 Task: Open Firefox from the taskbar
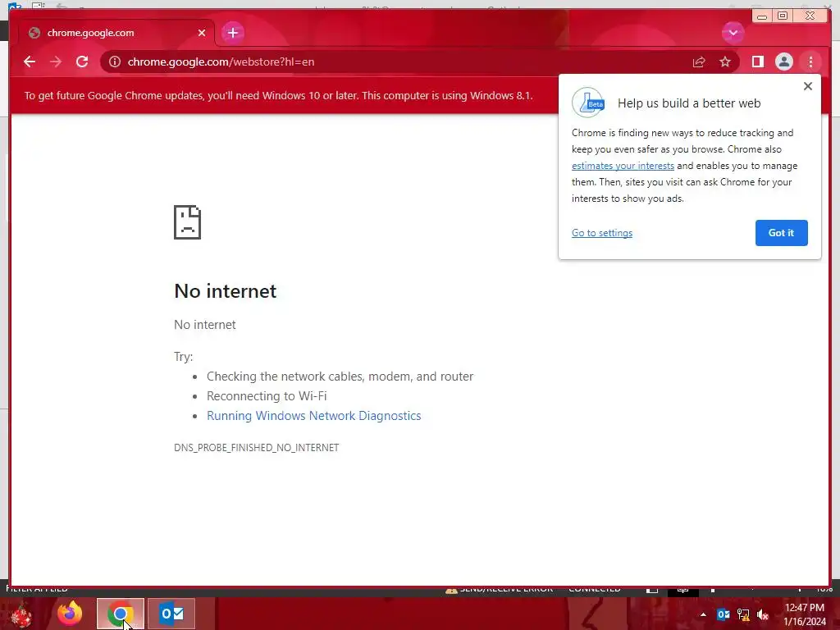70,614
